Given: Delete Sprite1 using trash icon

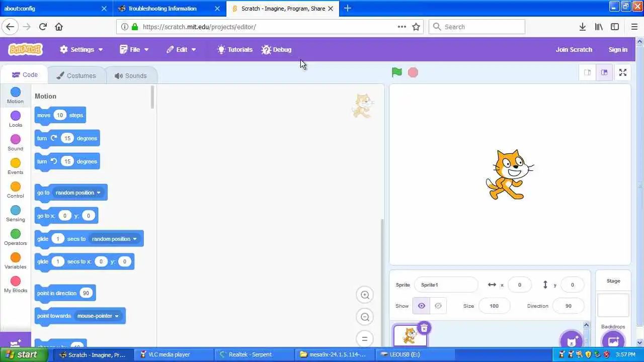Looking at the screenshot, I should 424,328.
